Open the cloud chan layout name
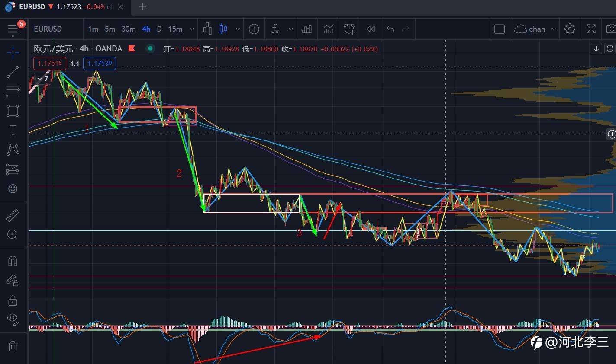Viewport: 616px width, 364px height. pyautogui.click(x=529, y=29)
